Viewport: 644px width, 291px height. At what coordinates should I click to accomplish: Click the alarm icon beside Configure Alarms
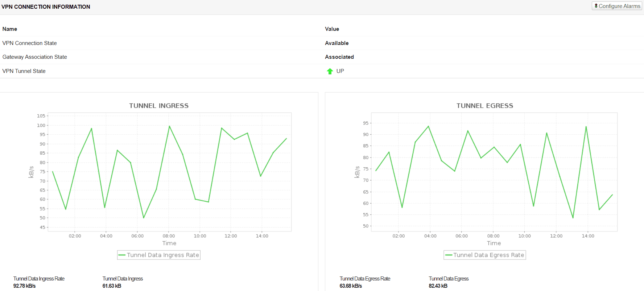(x=596, y=6)
